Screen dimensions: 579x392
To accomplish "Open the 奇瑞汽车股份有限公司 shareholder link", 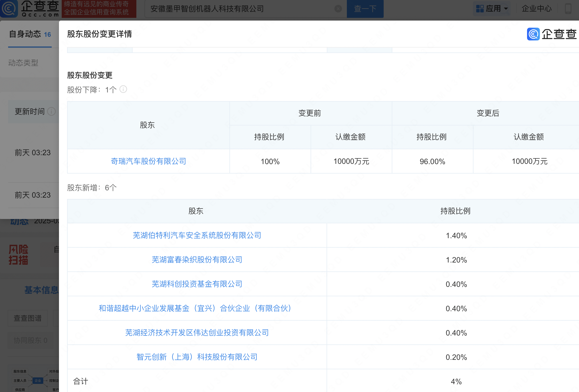I will tap(148, 161).
